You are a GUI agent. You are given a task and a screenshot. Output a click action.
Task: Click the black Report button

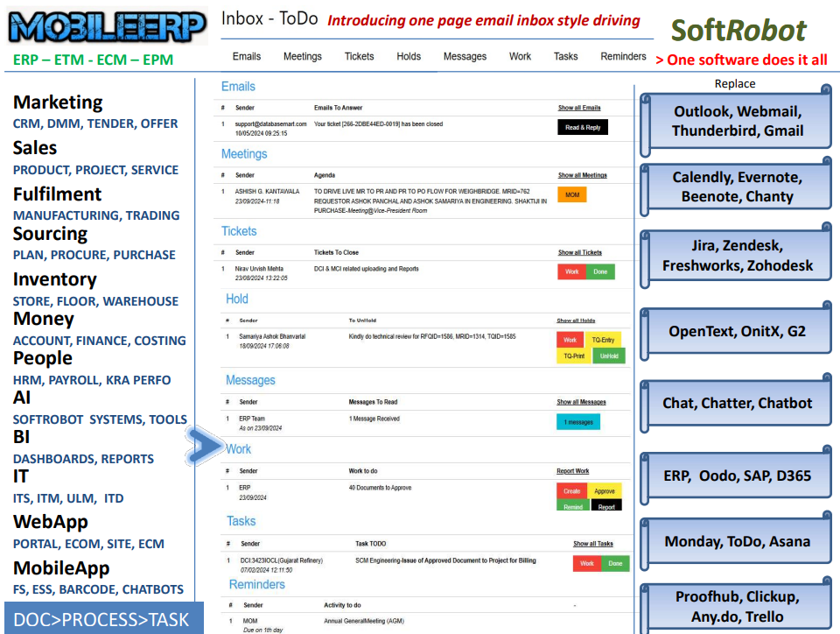(x=606, y=505)
